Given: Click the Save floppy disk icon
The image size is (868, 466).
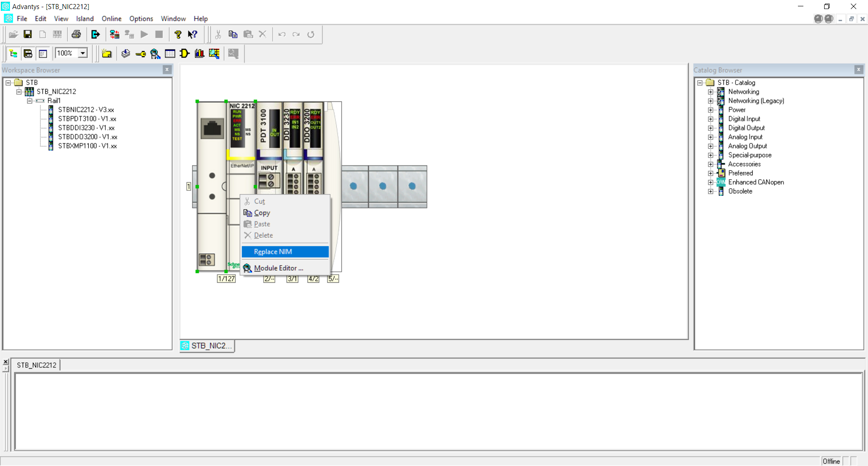Looking at the screenshot, I should click(x=28, y=34).
